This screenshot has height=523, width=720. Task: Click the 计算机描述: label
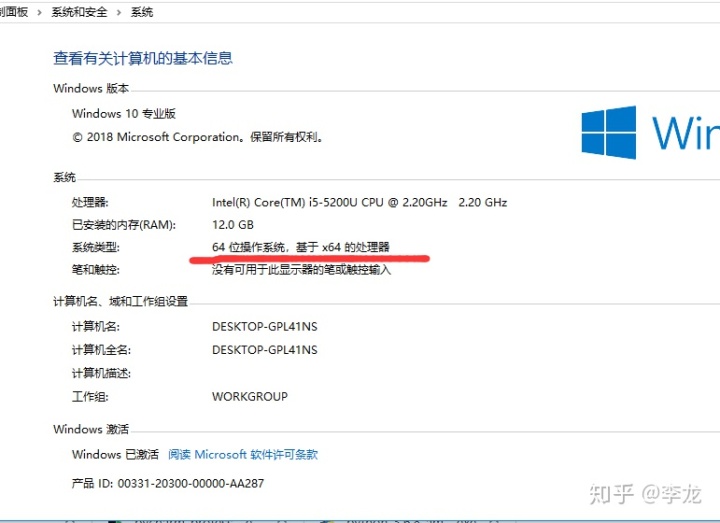pos(101,373)
